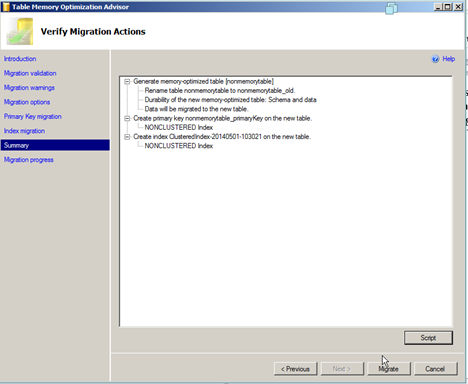
Task: Select 'Rename table nonmemorytable to nonmemorytable_old' row
Action: pos(220,91)
